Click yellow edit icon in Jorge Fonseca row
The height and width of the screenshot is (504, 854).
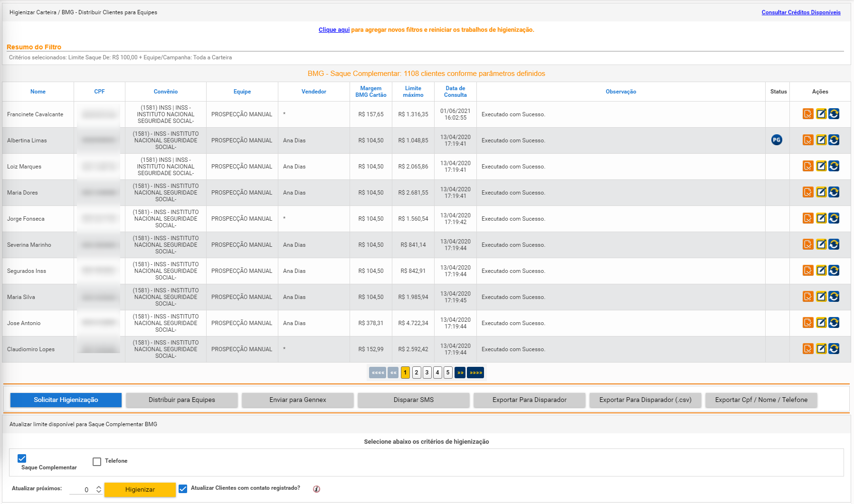821,218
